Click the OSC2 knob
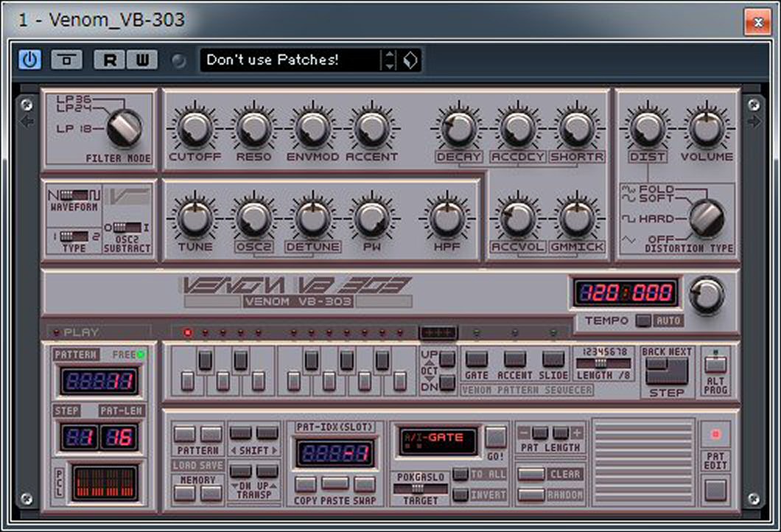 (253, 218)
